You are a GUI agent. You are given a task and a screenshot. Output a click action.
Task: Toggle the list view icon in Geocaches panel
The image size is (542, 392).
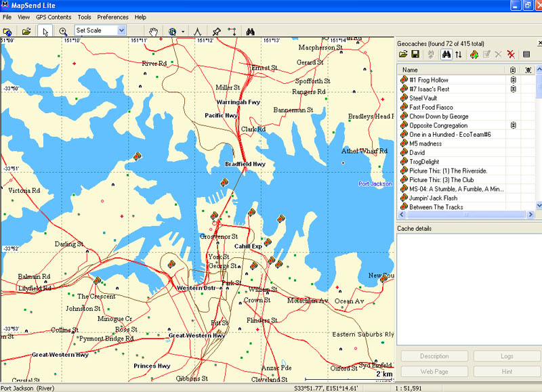pyautogui.click(x=526, y=54)
